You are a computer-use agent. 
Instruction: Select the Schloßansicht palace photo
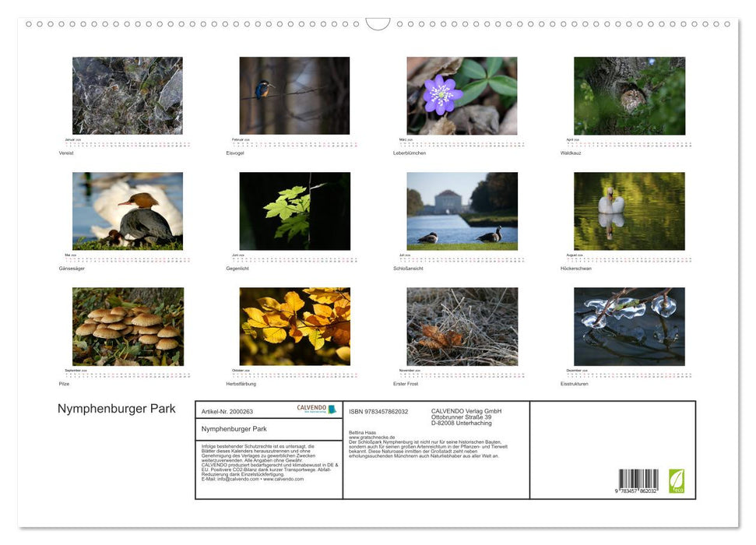(462, 210)
